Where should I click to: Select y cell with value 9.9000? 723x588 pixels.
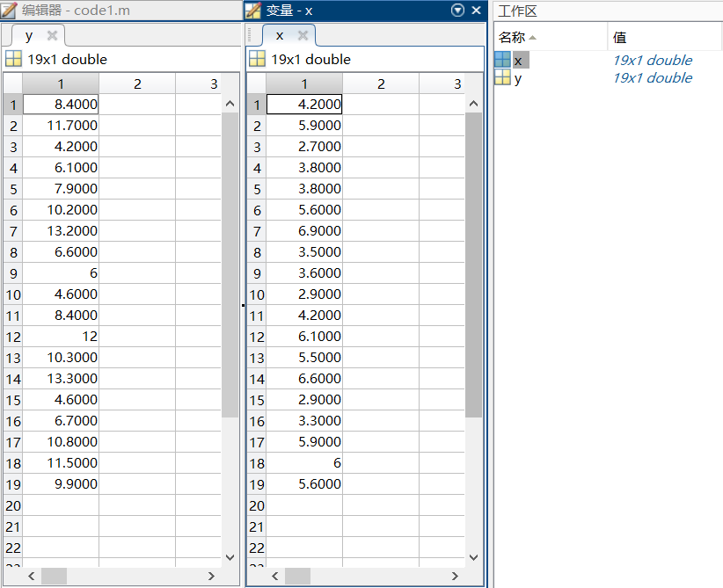[61, 484]
